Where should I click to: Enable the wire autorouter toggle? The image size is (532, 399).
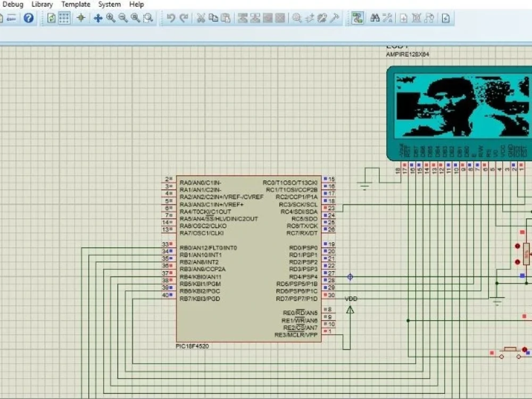click(357, 18)
